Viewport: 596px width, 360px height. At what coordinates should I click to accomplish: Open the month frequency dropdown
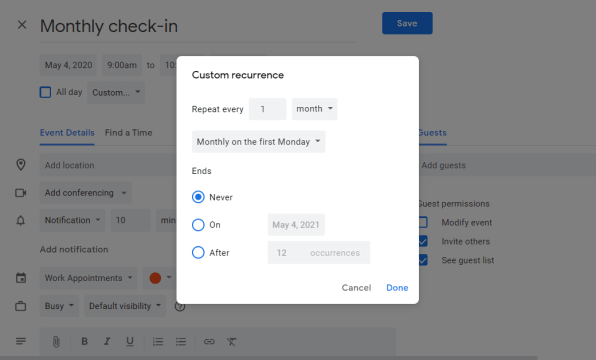314,109
